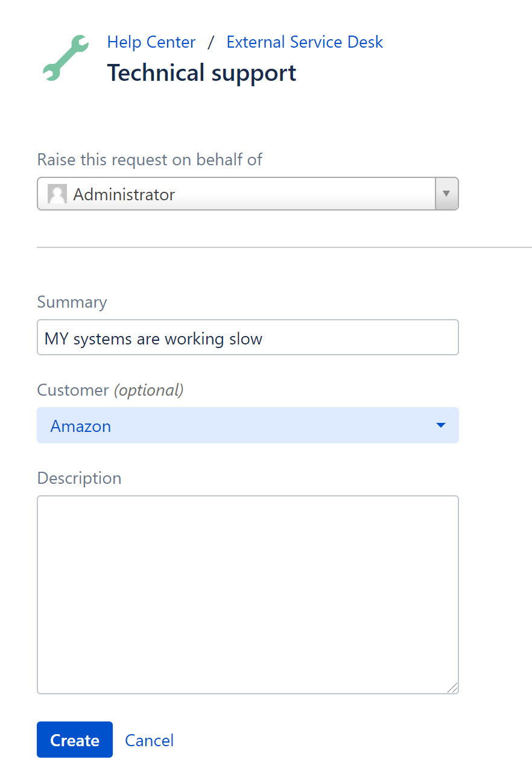The image size is (532, 783).
Task: Click the Technical support page title
Action: [201, 72]
